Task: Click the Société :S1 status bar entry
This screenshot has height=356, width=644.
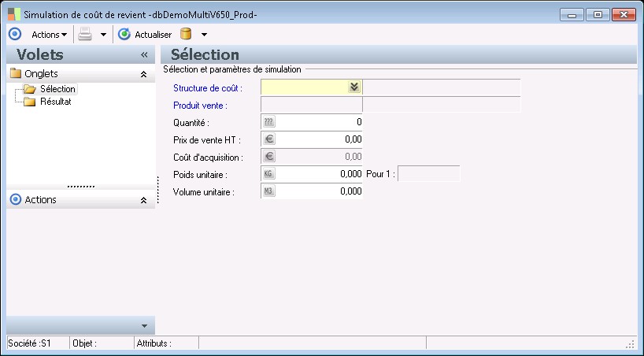Action: click(x=39, y=343)
